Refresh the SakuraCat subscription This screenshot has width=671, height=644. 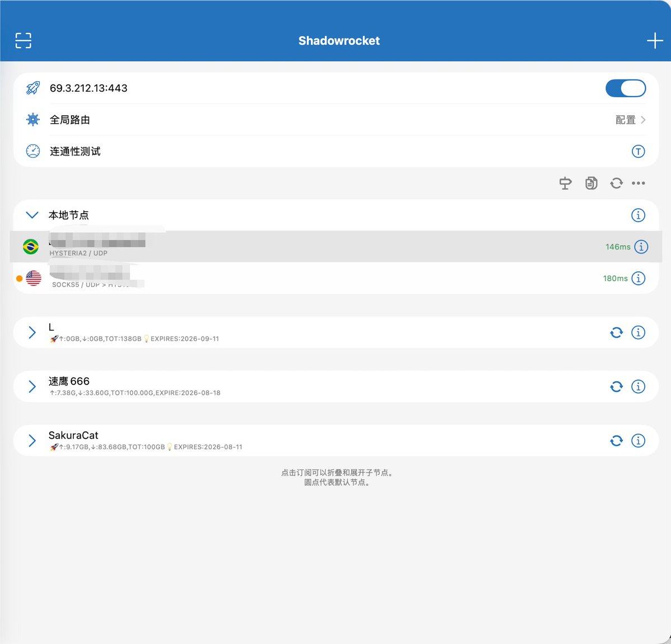[x=616, y=441]
